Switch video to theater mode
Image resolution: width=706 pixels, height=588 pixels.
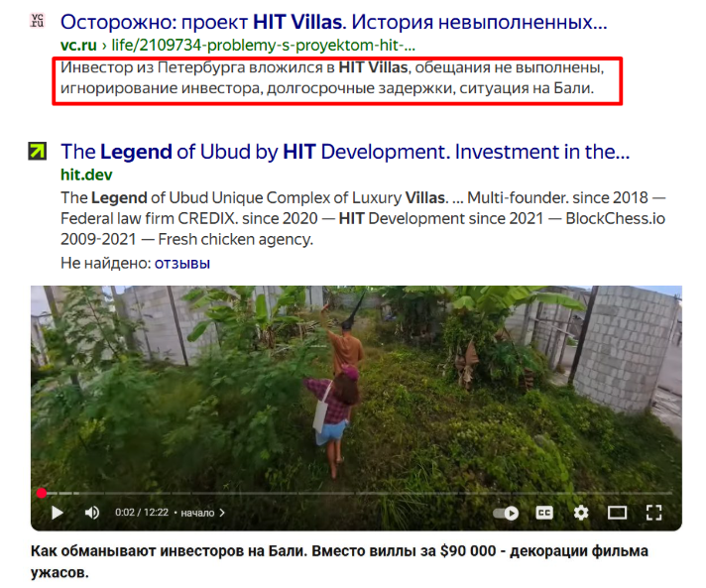point(617,513)
